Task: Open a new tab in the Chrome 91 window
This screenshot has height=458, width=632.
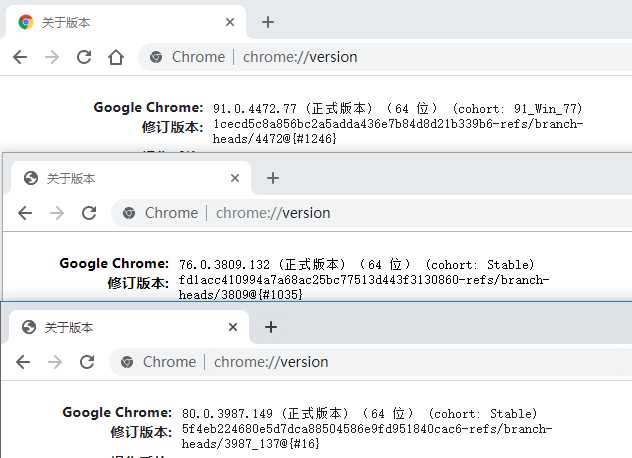Action: [x=267, y=22]
